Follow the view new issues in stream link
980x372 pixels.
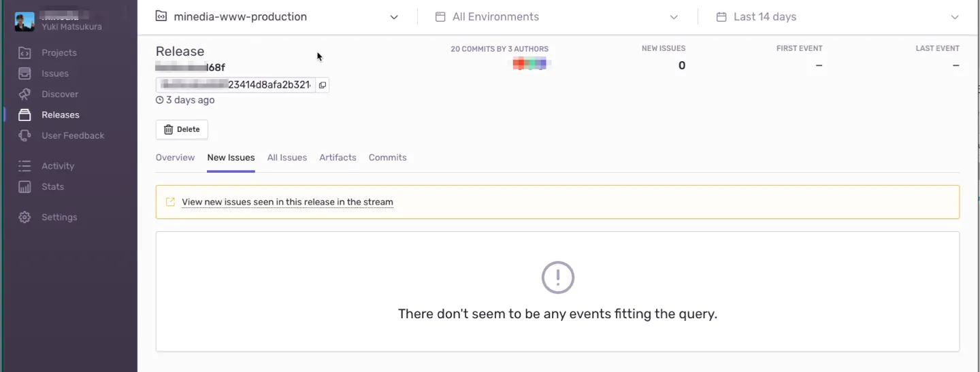pyautogui.click(x=287, y=202)
